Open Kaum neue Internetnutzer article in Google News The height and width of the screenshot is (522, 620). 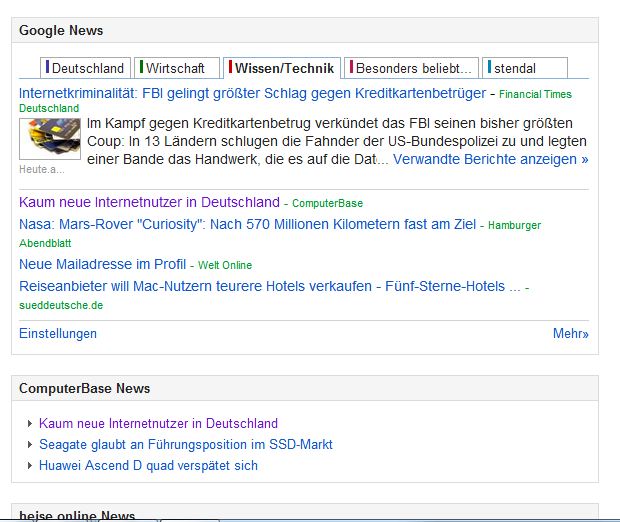149,202
